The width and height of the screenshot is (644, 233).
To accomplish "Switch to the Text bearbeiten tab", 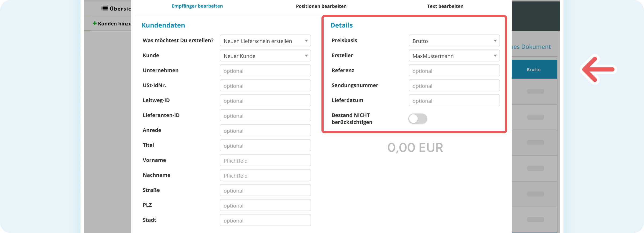I will pyautogui.click(x=445, y=6).
